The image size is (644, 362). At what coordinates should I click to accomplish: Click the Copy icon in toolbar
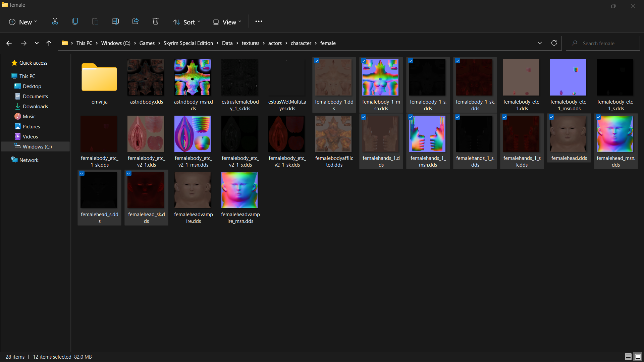pyautogui.click(x=75, y=22)
